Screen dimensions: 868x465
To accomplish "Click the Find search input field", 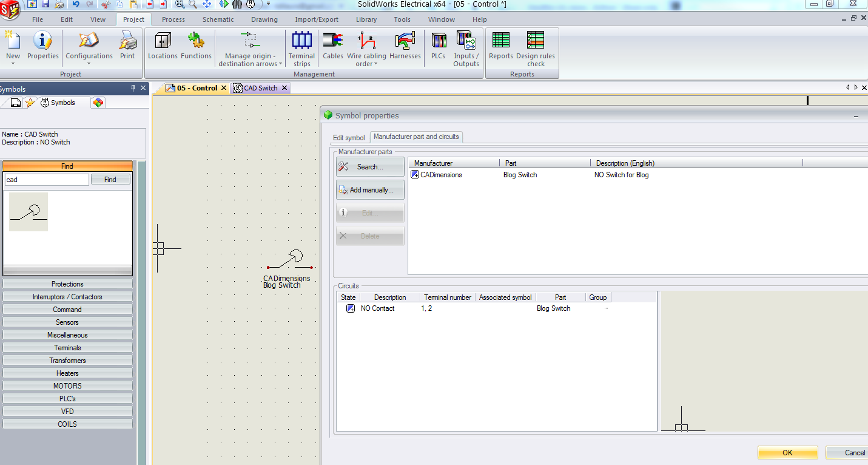I will coord(47,180).
